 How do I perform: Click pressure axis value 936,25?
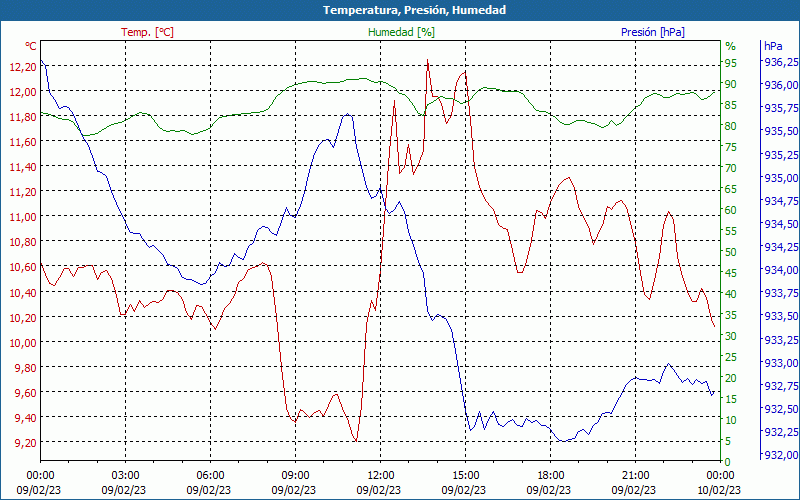coord(781,62)
